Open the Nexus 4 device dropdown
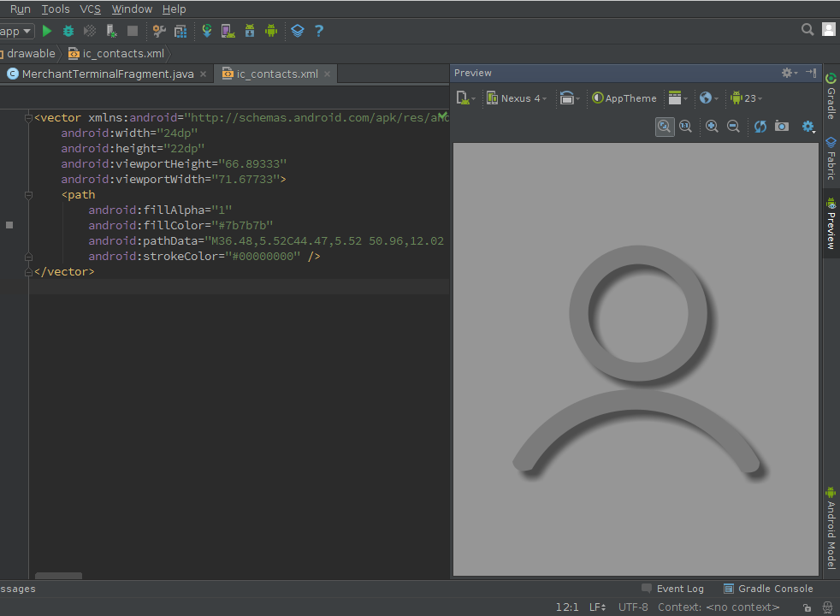This screenshot has height=616, width=840. (x=517, y=98)
